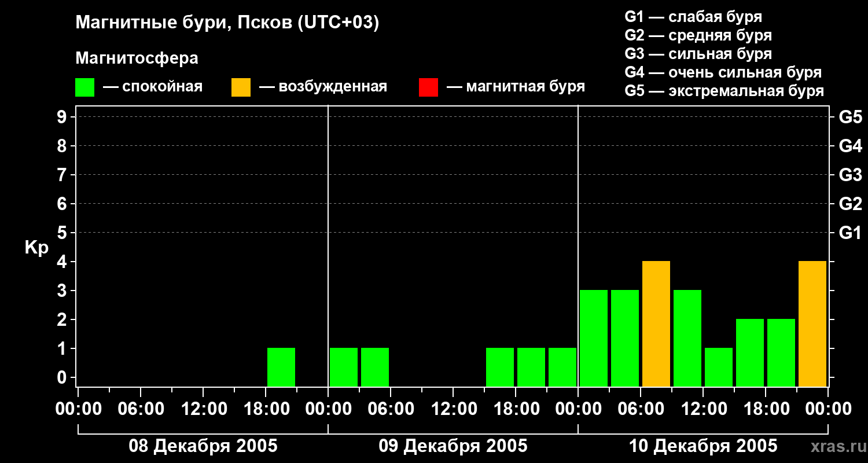
Task: Click the 'Kp' axis title
Action: [36, 248]
